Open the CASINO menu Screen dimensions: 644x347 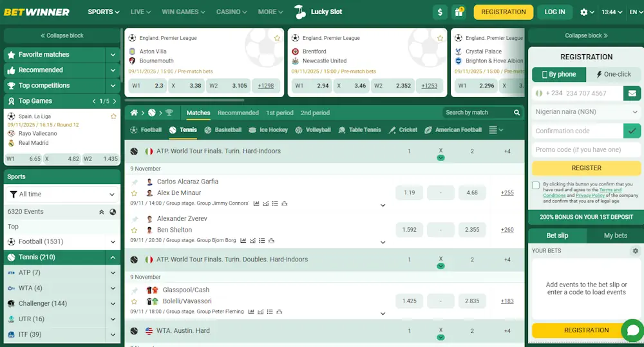tap(232, 12)
